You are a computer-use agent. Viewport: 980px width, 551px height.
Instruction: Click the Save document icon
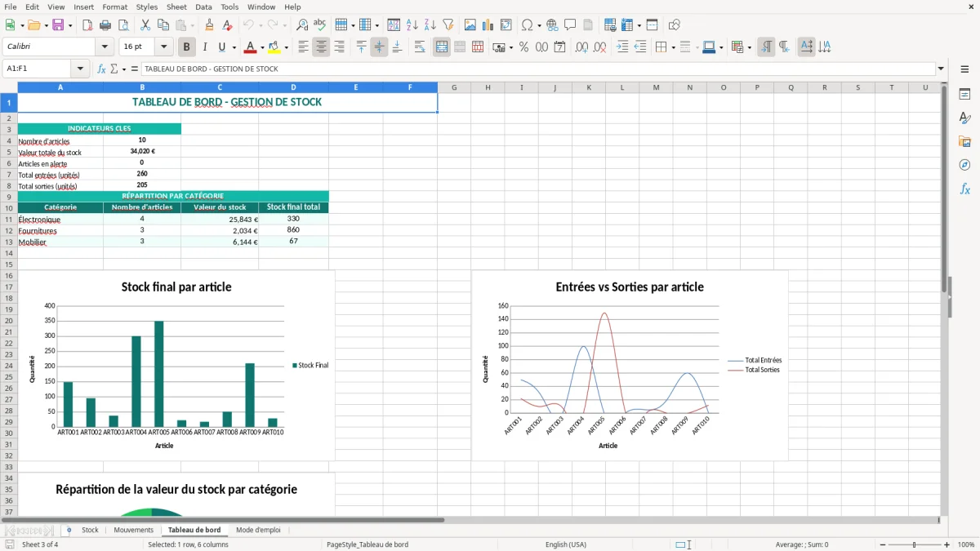pos(58,25)
